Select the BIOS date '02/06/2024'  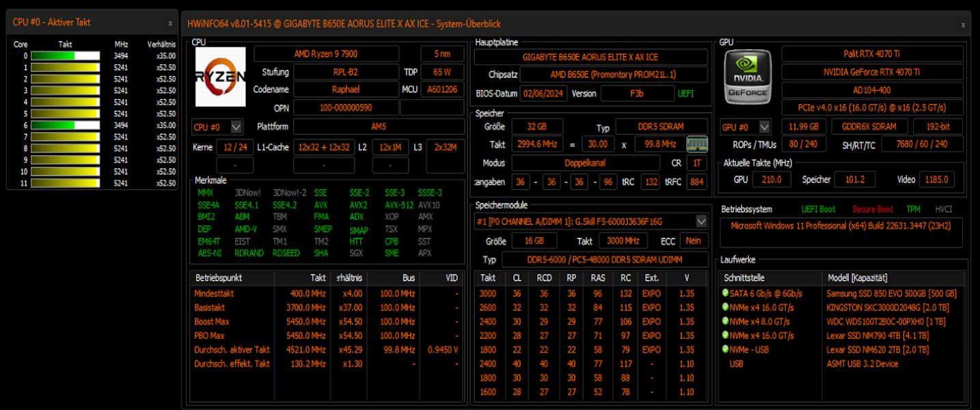(543, 93)
